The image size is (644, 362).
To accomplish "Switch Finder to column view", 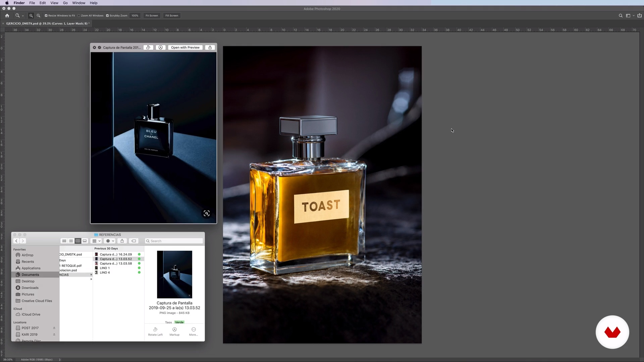I will click(x=78, y=241).
